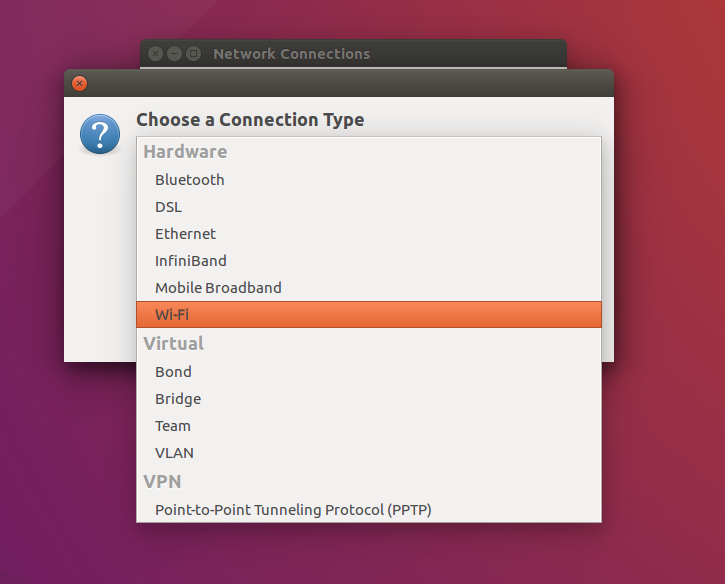This screenshot has height=584, width=725.
Task: Close the Network Connections window
Action: 155,54
